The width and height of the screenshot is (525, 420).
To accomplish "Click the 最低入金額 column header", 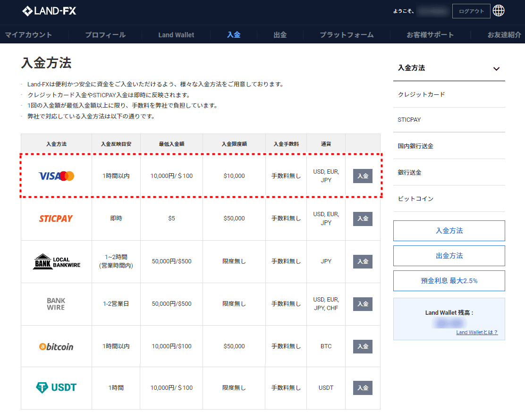I will (171, 144).
